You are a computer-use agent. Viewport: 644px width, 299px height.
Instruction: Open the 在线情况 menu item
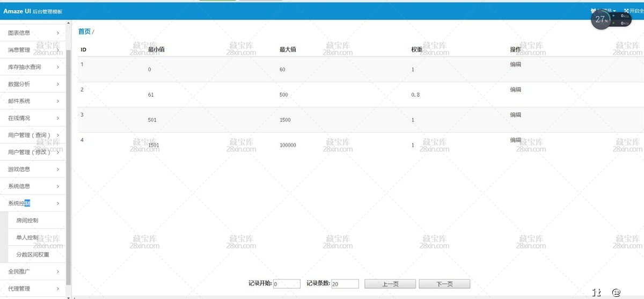[x=33, y=118]
